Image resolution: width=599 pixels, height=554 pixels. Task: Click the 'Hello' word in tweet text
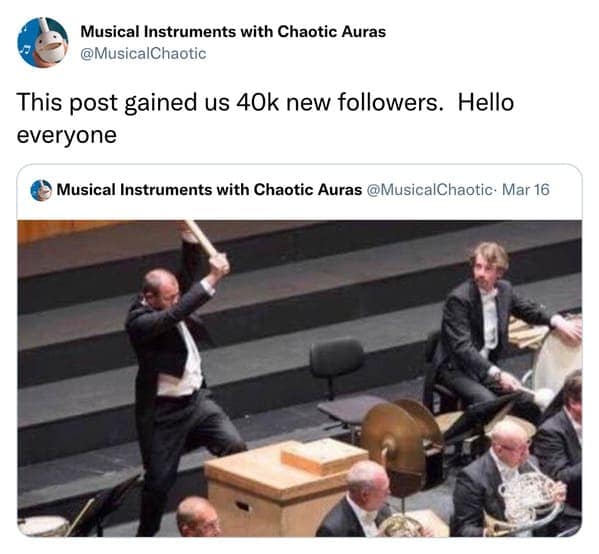click(x=486, y=102)
